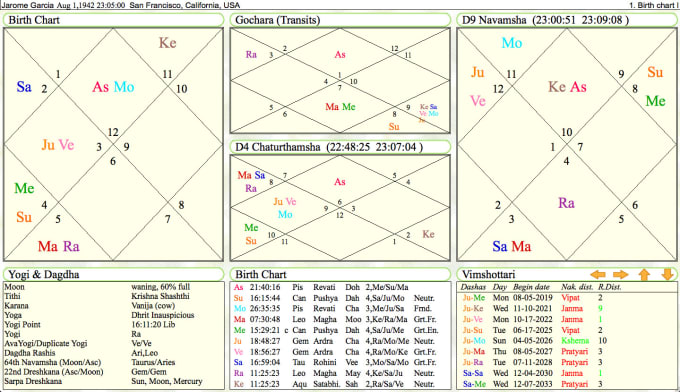680x392 pixels.
Task: Click the left orange arrow in Vimshottari
Action: (598, 274)
